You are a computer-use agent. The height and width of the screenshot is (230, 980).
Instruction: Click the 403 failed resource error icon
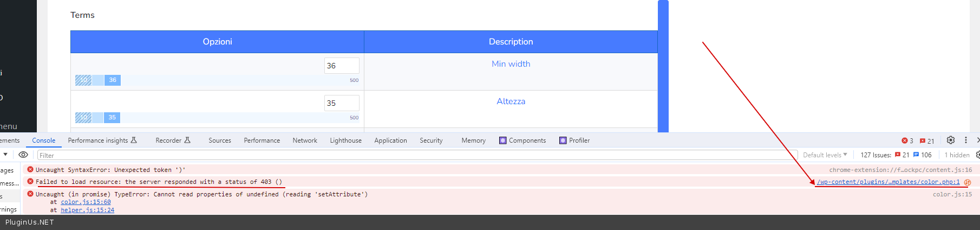click(30, 182)
